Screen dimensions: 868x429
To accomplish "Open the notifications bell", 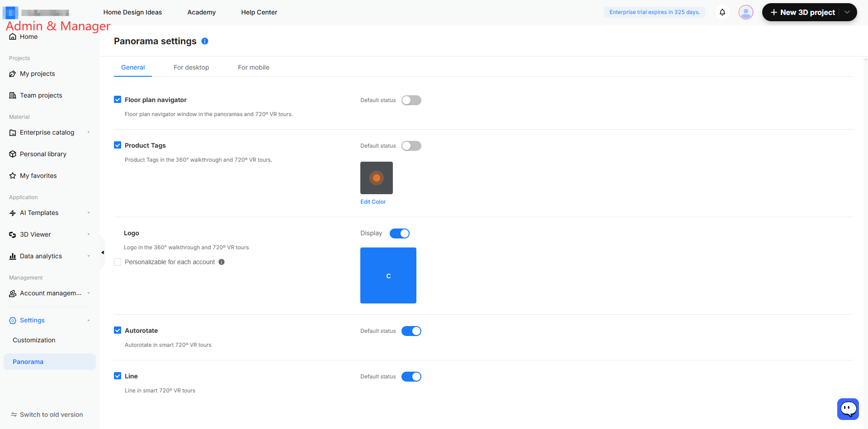I will [x=722, y=12].
